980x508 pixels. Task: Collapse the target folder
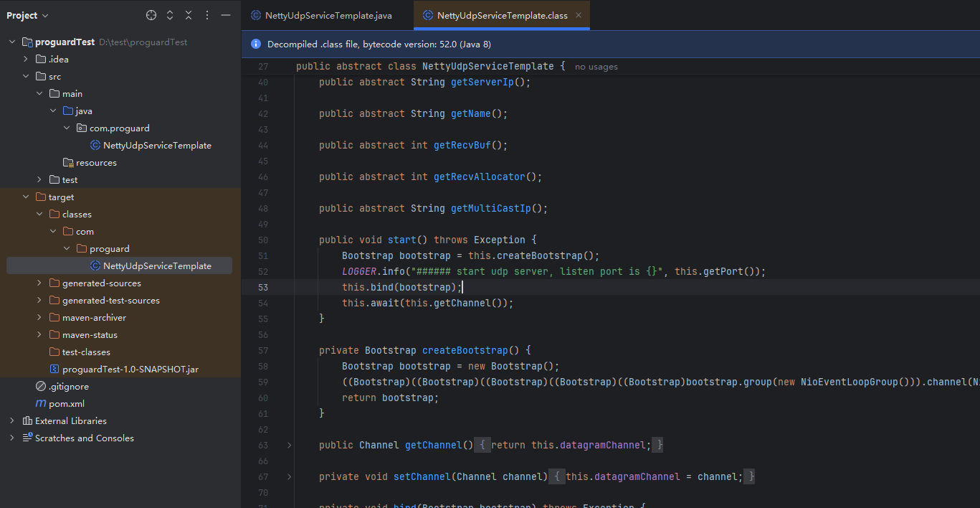[x=26, y=197]
